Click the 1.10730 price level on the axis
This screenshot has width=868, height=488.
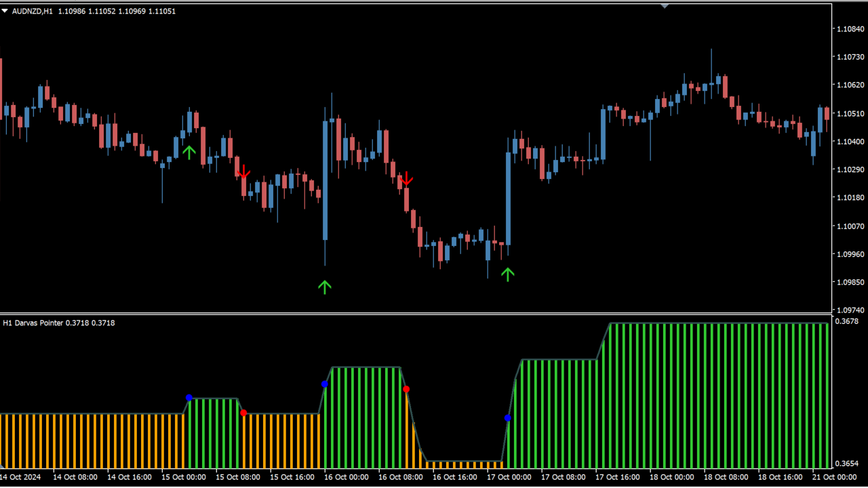(850, 57)
